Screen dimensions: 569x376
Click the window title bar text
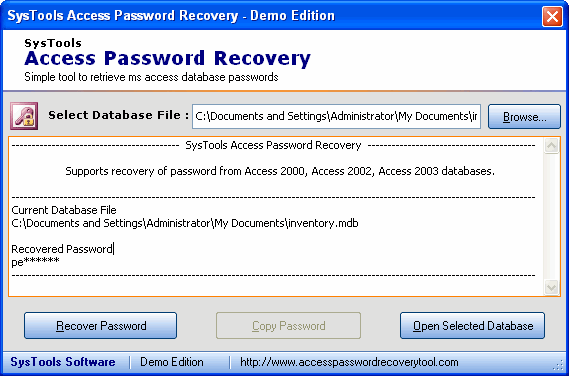tap(171, 16)
